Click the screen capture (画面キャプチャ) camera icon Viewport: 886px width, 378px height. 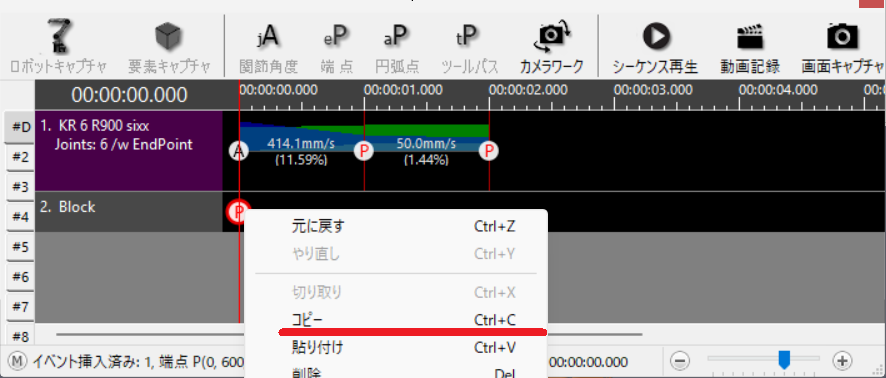coord(842,37)
